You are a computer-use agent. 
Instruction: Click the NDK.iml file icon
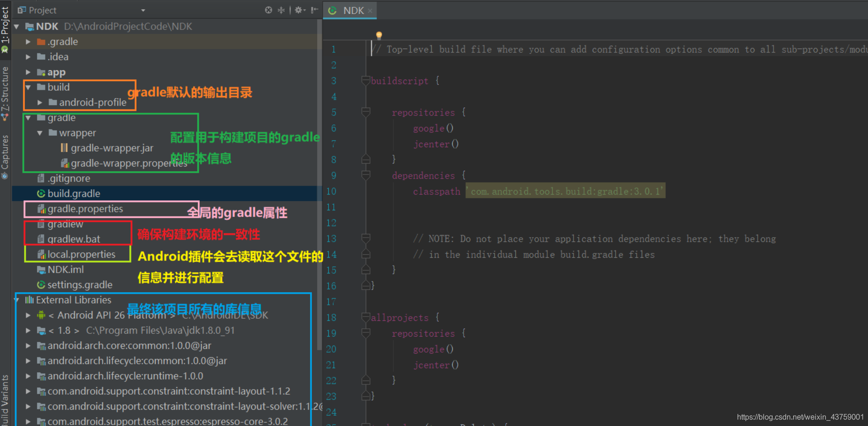(x=41, y=269)
